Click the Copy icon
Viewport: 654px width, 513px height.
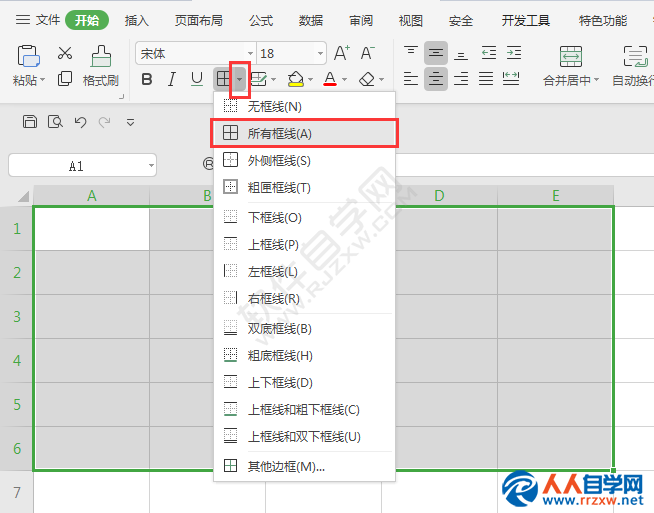point(65,78)
